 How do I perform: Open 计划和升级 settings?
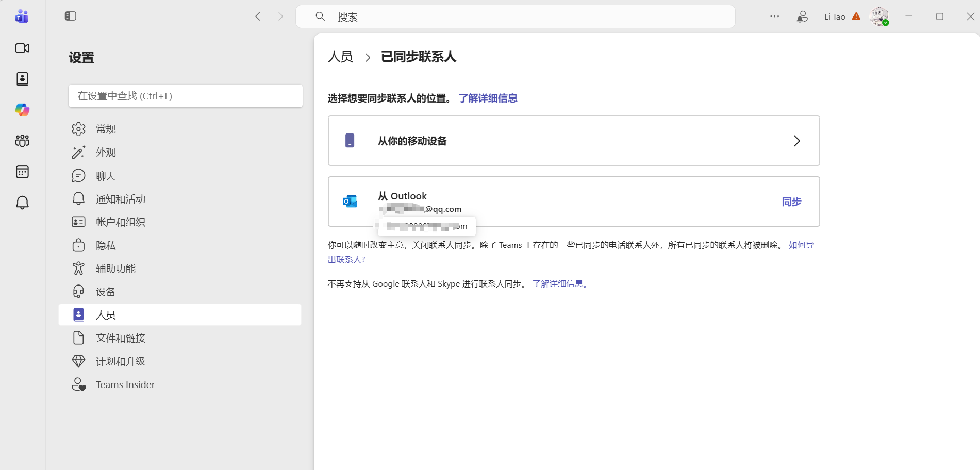pyautogui.click(x=180, y=361)
